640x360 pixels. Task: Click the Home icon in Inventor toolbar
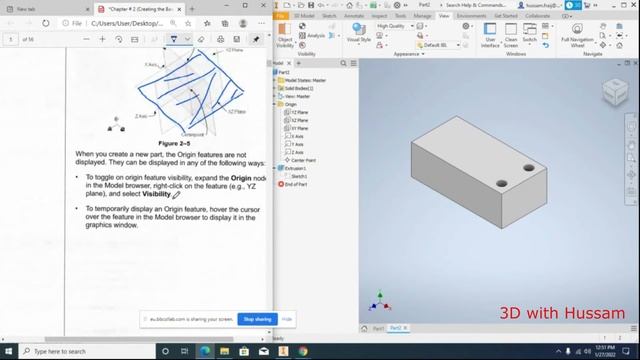(x=349, y=5)
